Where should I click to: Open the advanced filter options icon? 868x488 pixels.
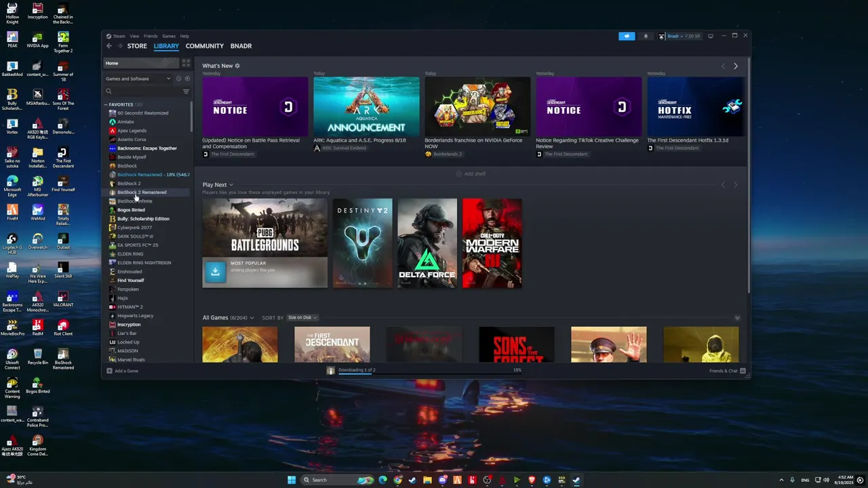(186, 91)
